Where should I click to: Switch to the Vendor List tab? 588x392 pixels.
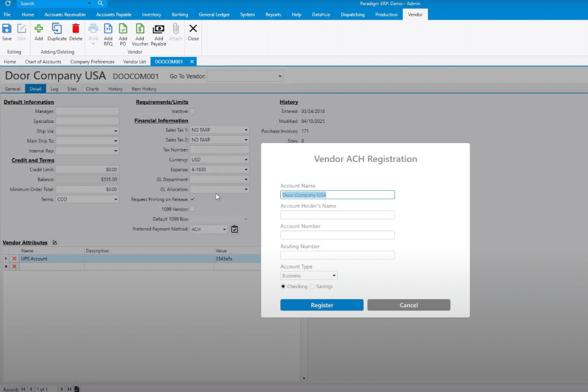click(x=135, y=61)
